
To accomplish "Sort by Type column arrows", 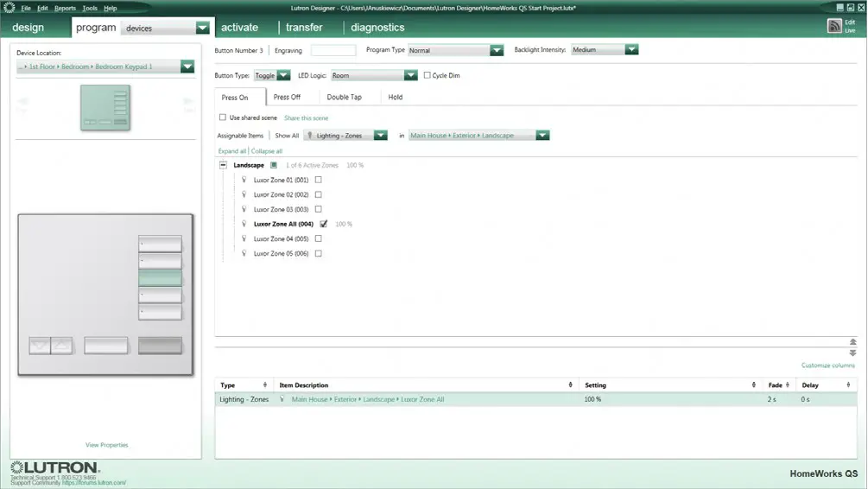I will pos(264,384).
